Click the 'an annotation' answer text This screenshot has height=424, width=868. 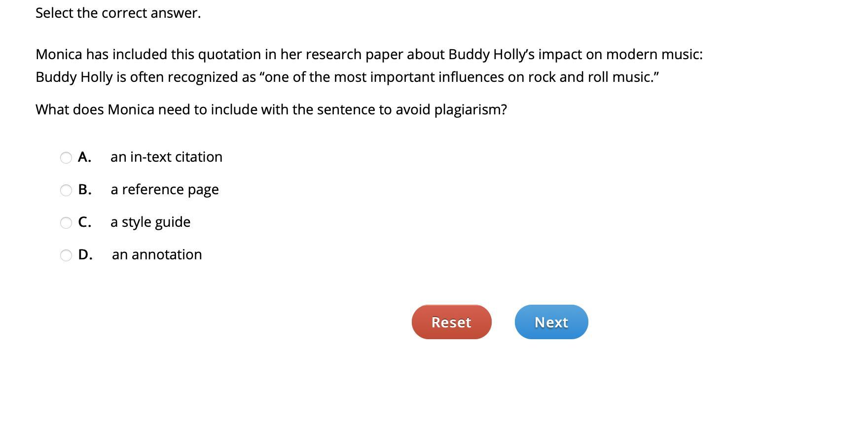tap(157, 254)
